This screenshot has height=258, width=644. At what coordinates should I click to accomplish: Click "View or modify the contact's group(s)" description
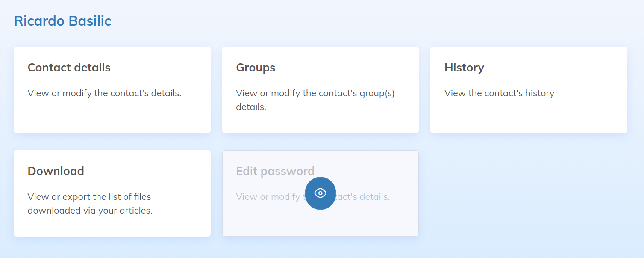[315, 93]
